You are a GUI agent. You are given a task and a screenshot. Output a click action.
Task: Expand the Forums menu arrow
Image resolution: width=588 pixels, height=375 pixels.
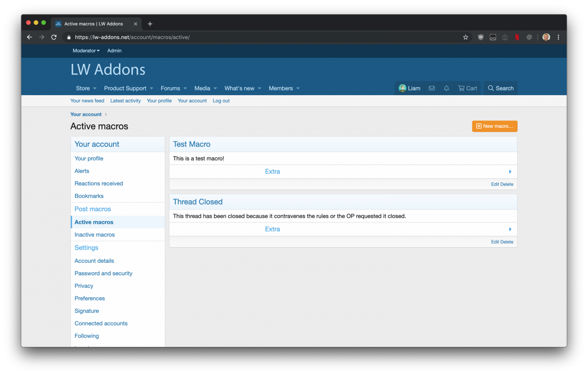point(185,88)
